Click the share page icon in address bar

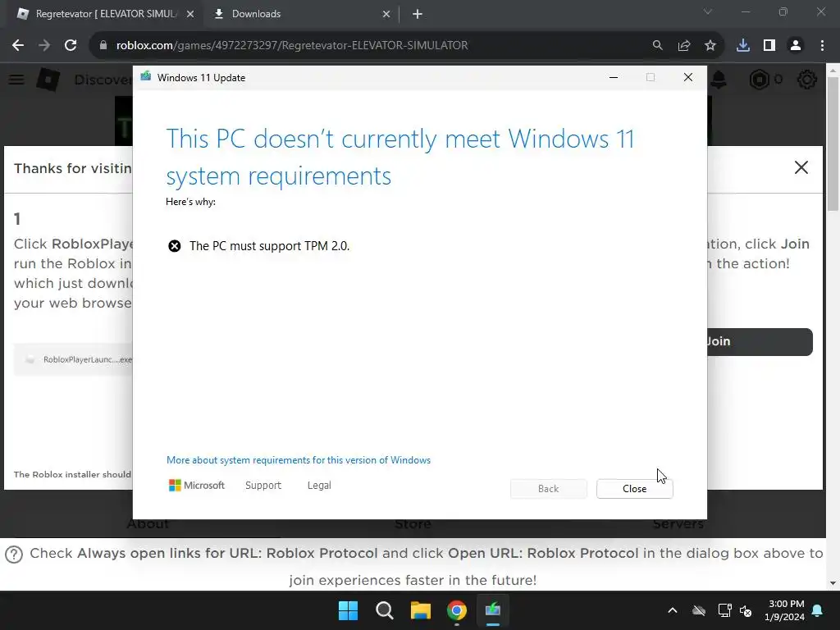pyautogui.click(x=683, y=46)
